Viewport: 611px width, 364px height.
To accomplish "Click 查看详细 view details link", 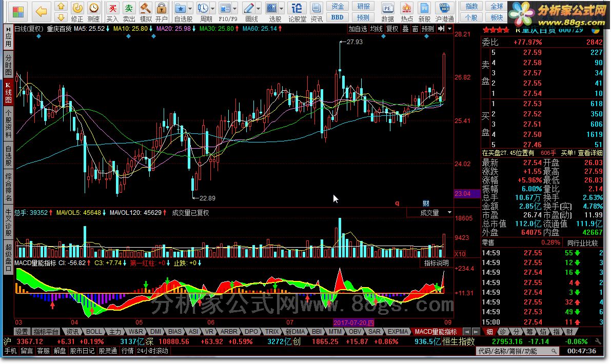I will click(x=589, y=153).
